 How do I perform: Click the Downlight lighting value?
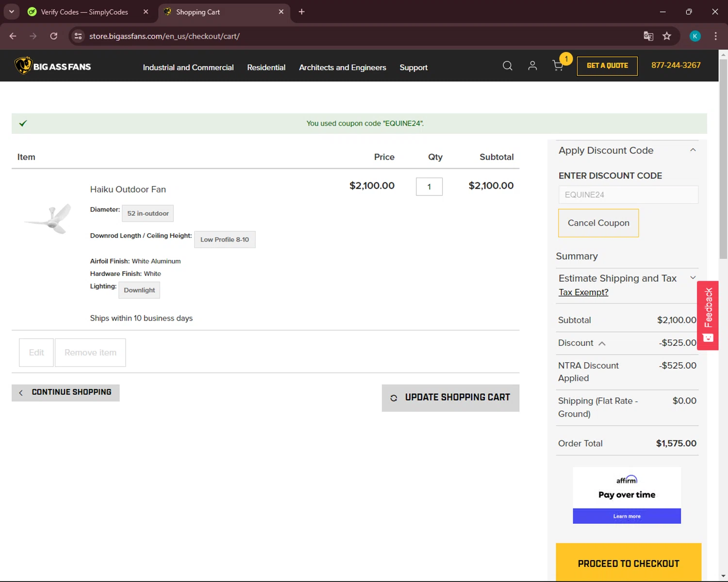click(x=139, y=290)
